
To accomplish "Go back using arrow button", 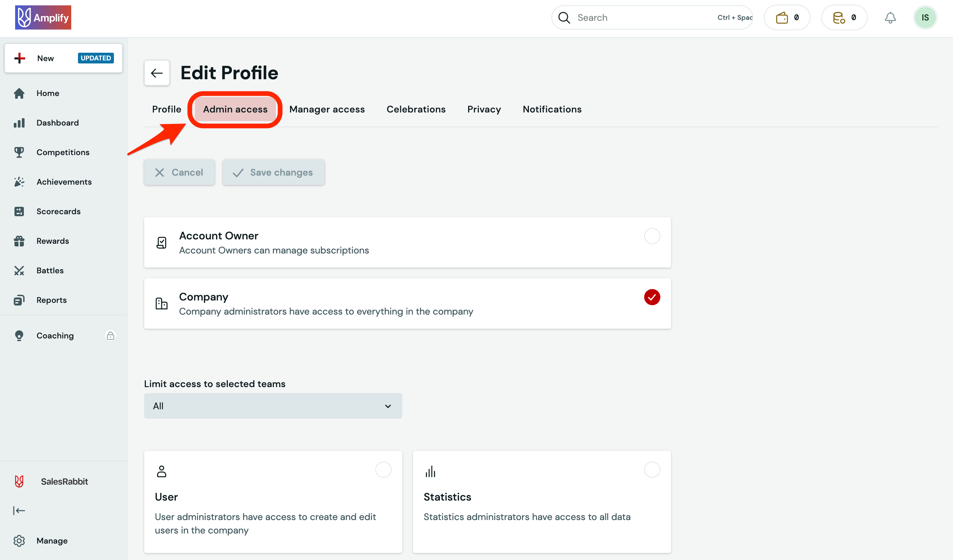I will tap(157, 73).
